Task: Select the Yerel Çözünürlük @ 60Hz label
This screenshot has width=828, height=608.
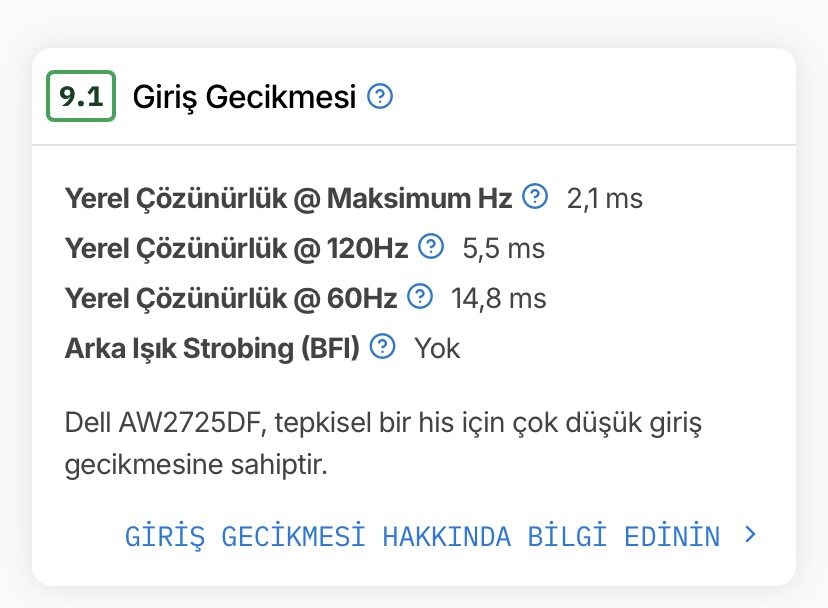Action: click(231, 297)
